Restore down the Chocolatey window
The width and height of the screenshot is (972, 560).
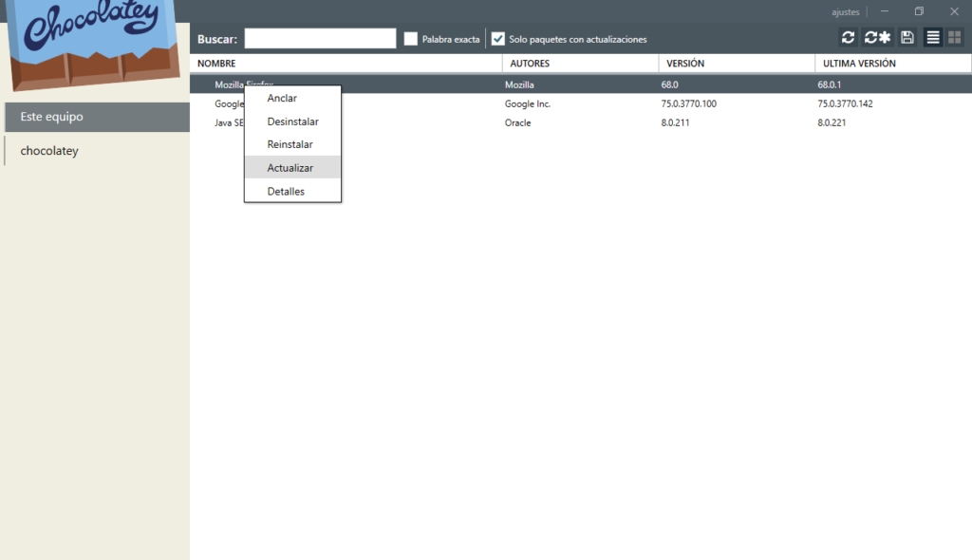click(919, 11)
